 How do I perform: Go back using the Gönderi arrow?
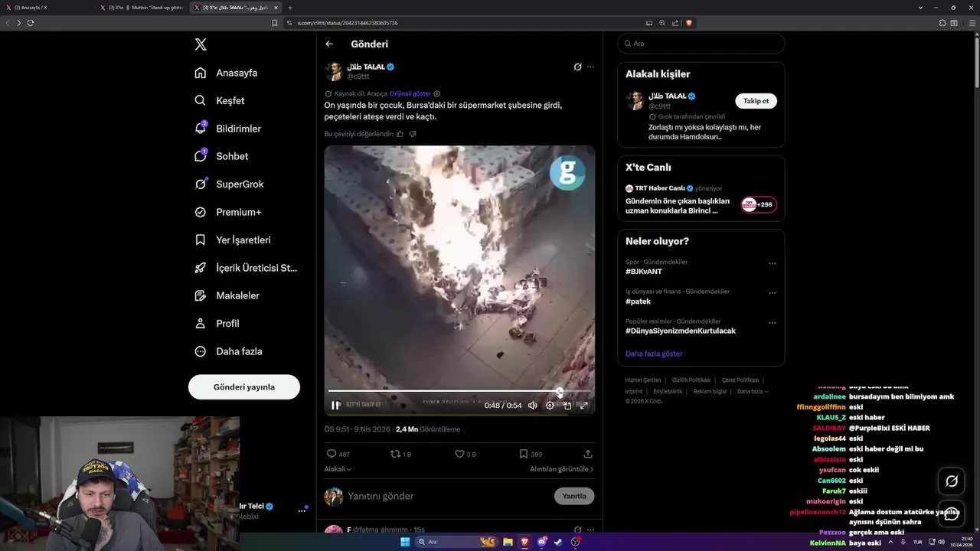pyautogui.click(x=329, y=44)
